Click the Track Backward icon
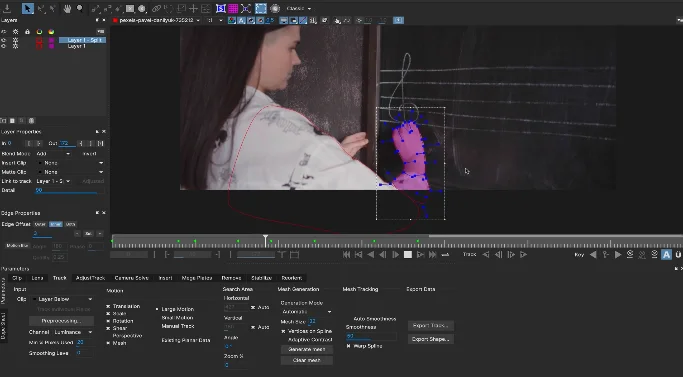The image size is (683, 377). [x=486, y=255]
